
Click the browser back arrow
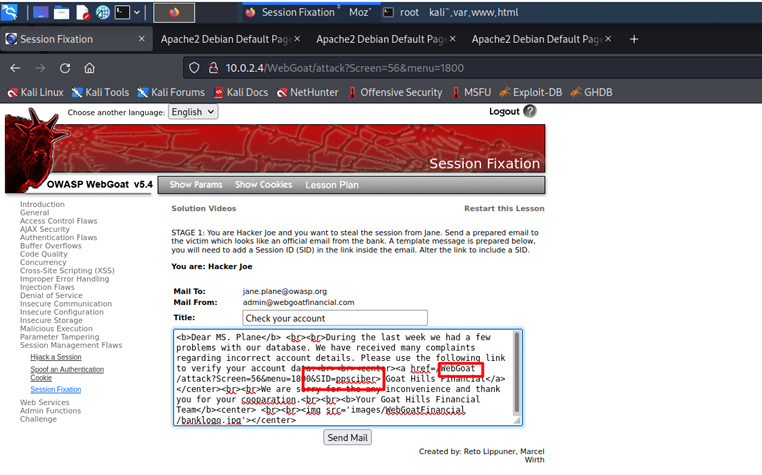coord(15,68)
